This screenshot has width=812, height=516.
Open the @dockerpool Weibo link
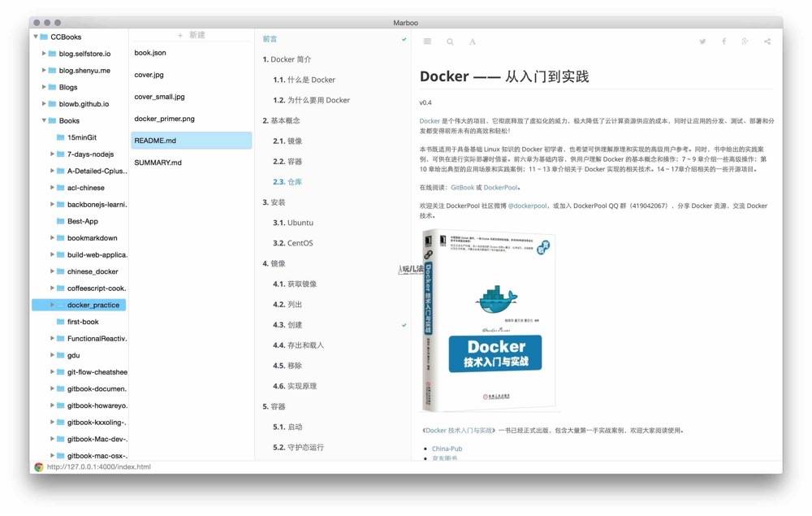527,206
